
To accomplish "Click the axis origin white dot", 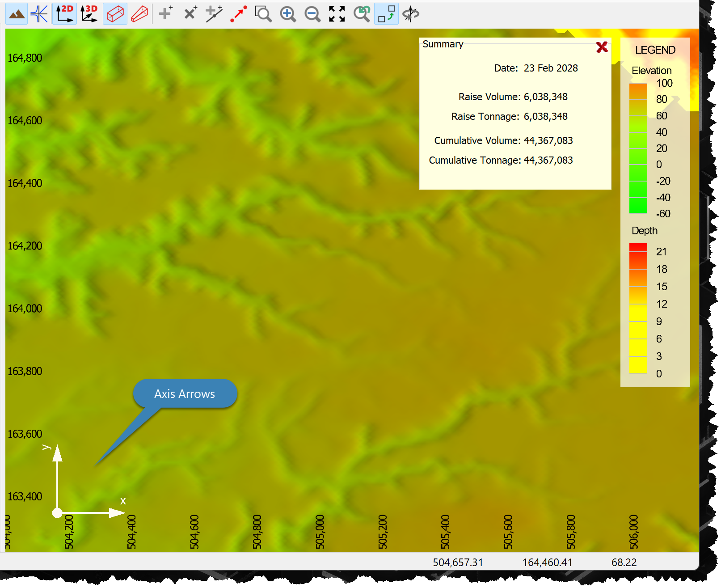I will coord(57,513).
